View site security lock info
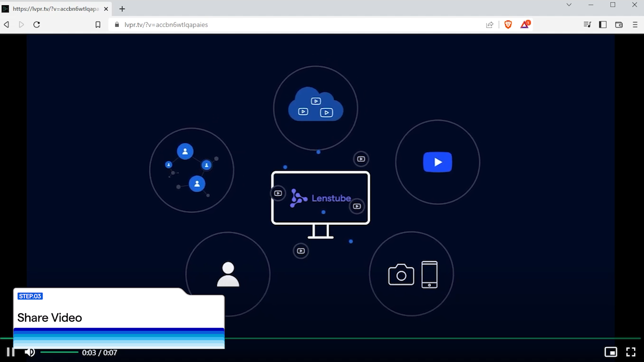The width and height of the screenshot is (644, 362). point(117,25)
